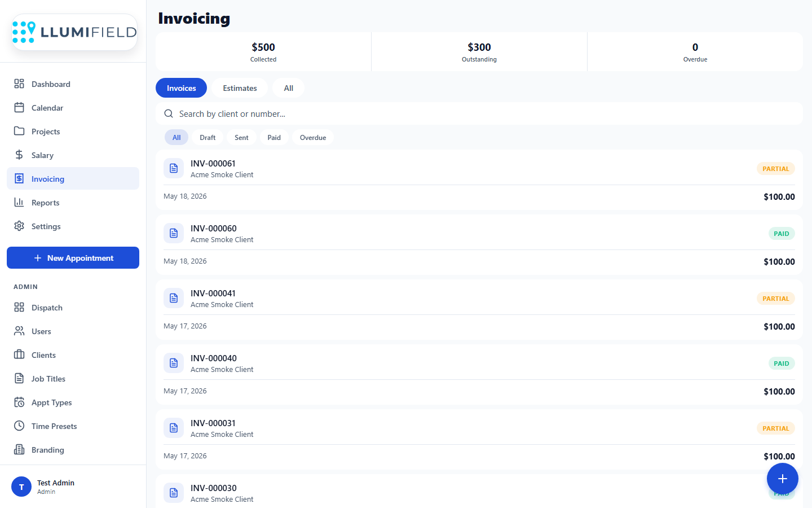This screenshot has height=508, width=812.
Task: Open the Projects menu item
Action: [x=73, y=131]
